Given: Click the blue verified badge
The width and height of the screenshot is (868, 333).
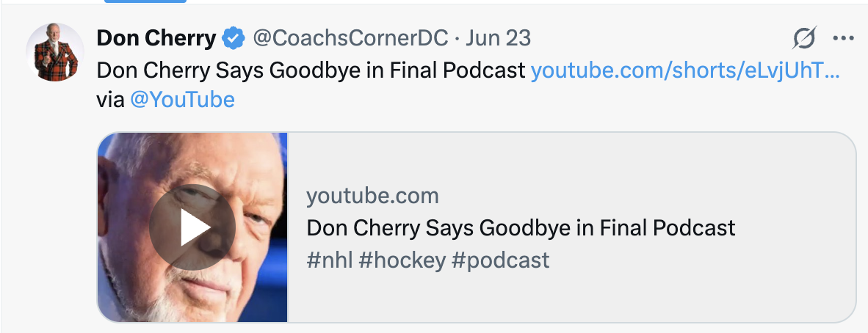Looking at the screenshot, I should 234,38.
